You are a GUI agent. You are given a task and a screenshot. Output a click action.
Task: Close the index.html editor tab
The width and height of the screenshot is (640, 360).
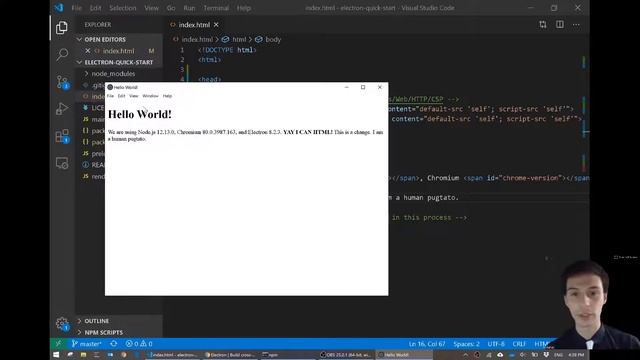click(216, 25)
